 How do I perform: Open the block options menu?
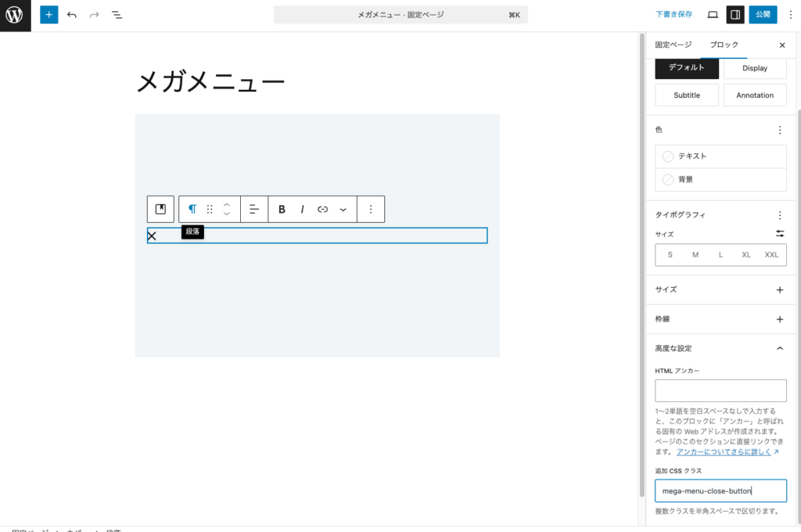point(371,209)
